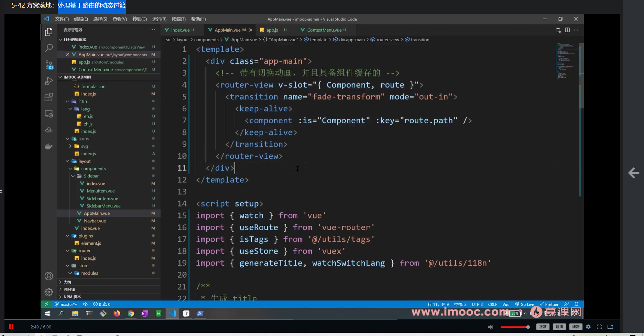Open the 编辑(E) menu
The image size is (644, 336).
(81, 19)
